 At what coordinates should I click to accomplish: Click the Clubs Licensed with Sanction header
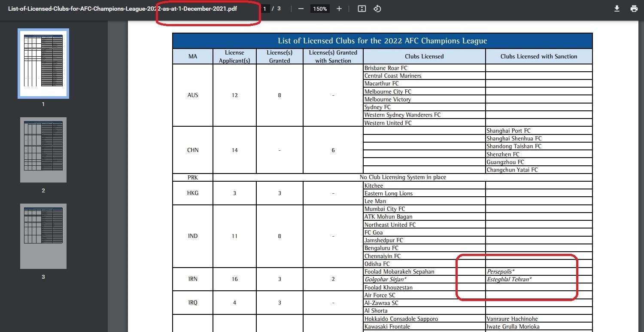(x=539, y=56)
